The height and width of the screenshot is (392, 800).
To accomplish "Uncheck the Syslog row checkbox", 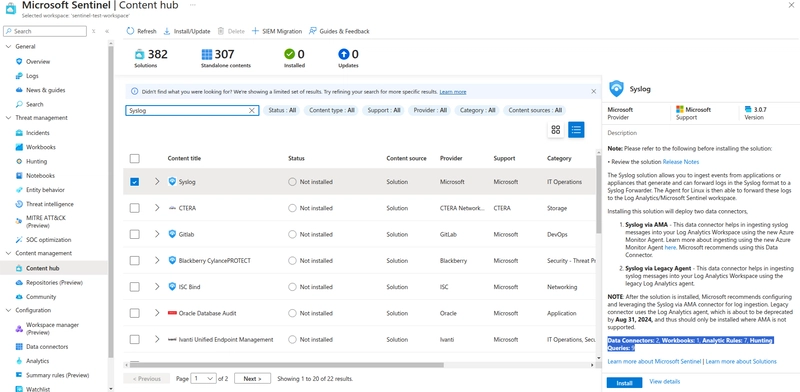I will tap(134, 182).
